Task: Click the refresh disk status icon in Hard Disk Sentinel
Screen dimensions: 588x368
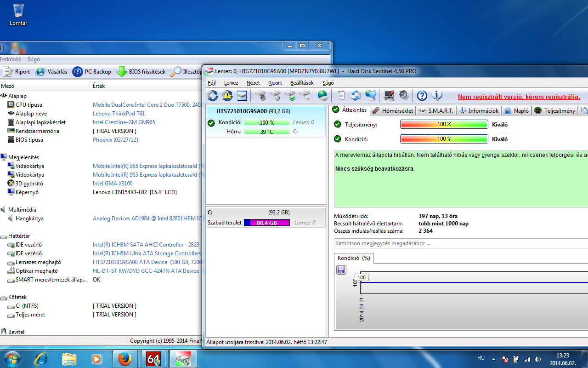Action: coord(213,96)
